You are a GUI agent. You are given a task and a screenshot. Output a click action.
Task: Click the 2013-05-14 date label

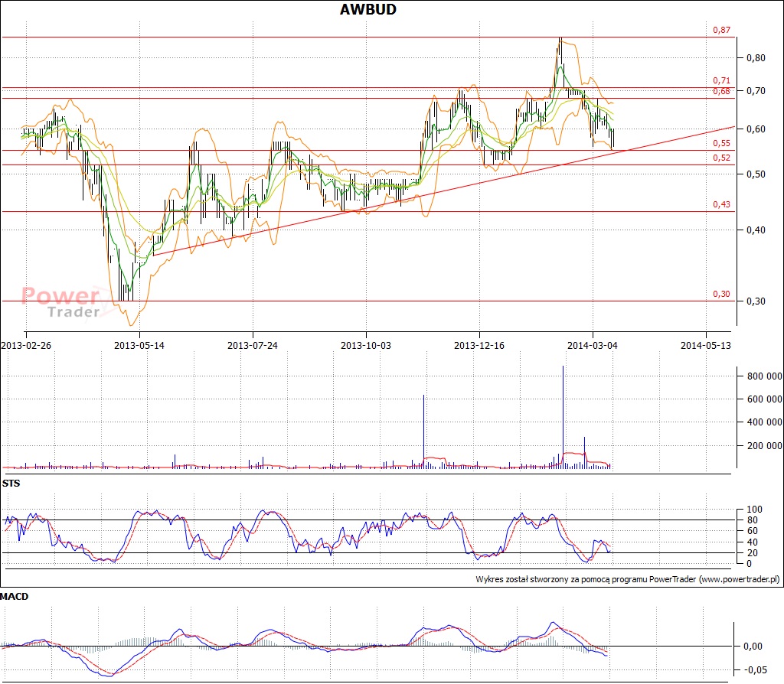[x=139, y=345]
